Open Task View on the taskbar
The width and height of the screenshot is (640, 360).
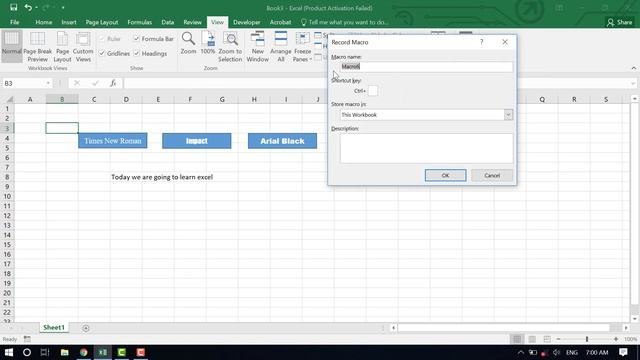45,352
